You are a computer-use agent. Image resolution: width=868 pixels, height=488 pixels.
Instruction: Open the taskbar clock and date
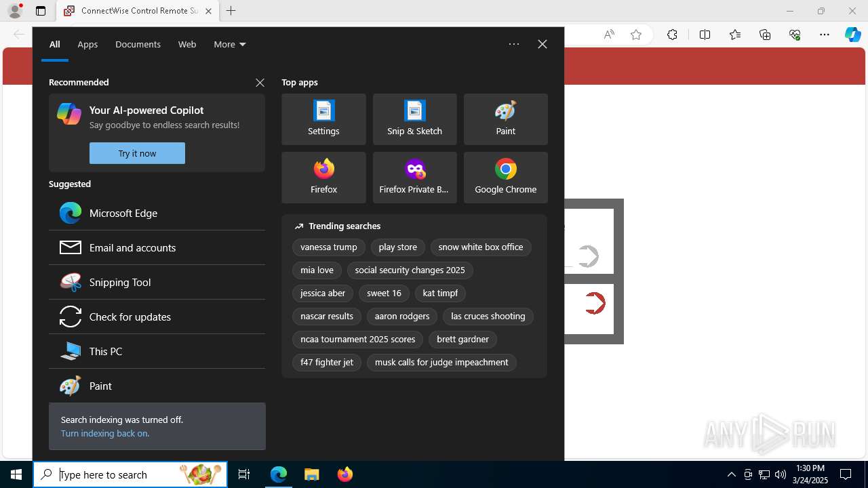tap(810, 474)
